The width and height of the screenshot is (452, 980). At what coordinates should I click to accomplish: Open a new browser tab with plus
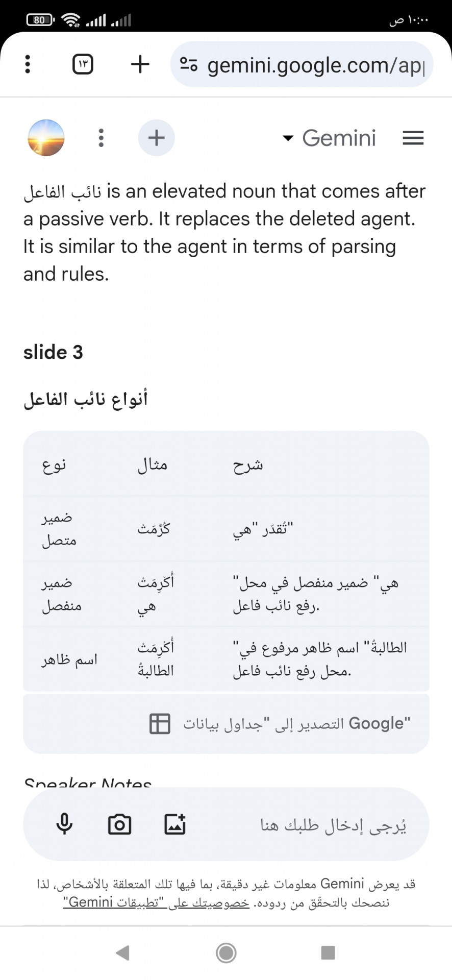click(x=140, y=64)
